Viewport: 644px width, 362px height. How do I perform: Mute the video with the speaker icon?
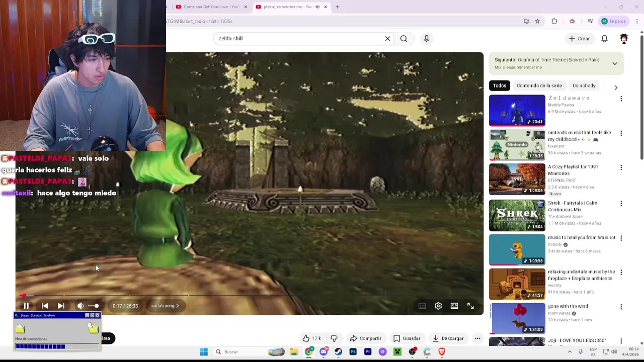[x=80, y=306]
